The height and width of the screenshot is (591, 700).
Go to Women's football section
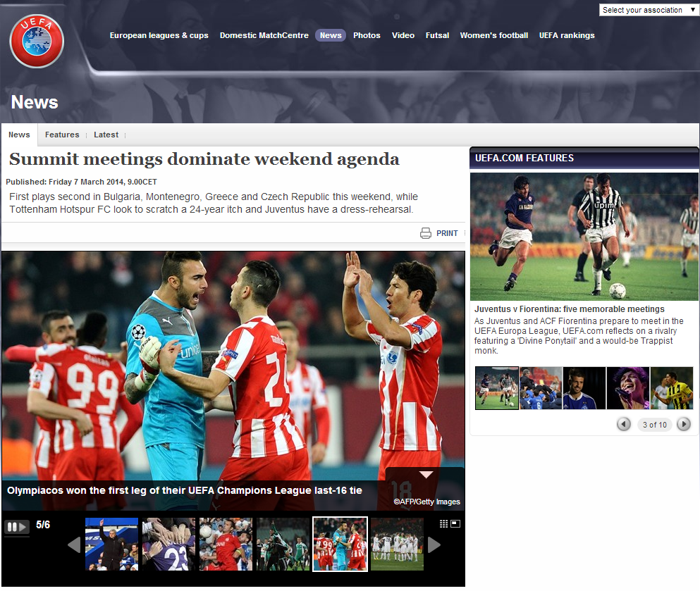493,35
